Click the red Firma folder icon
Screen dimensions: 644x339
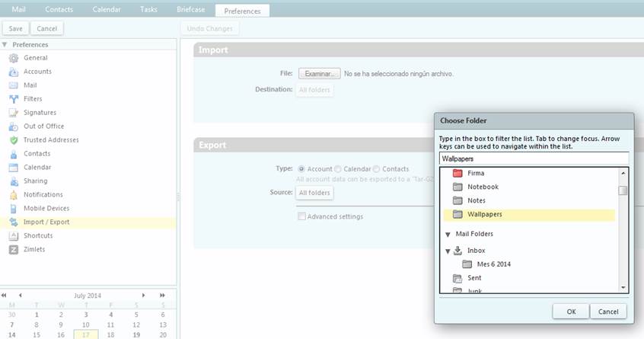coord(457,174)
